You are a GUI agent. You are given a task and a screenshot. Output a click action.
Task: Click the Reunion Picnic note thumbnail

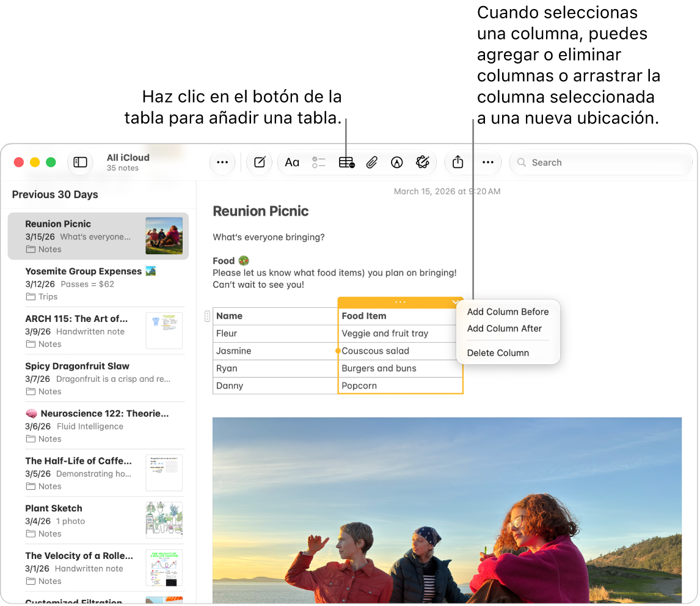pos(164,236)
